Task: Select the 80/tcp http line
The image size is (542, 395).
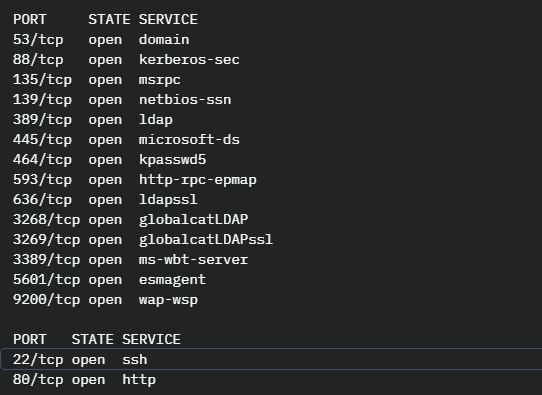Action: 84,380
